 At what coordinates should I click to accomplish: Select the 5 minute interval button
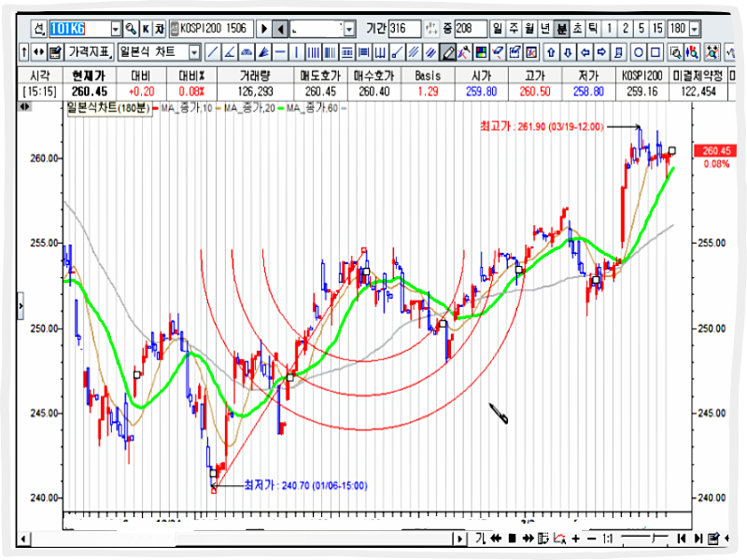(x=641, y=29)
